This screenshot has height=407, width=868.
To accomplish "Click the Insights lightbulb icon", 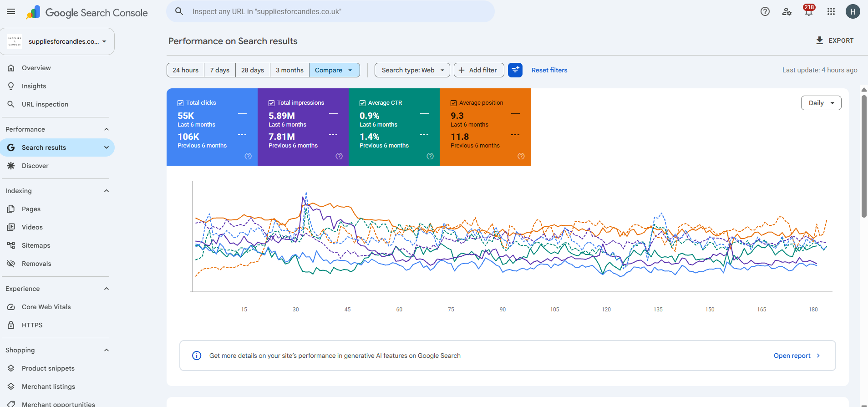I will click(11, 86).
